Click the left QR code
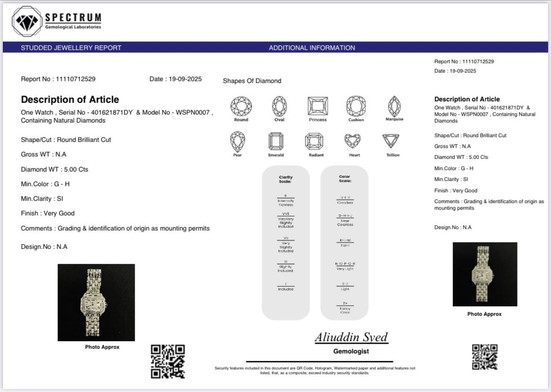Image resolution: width=551 pixels, height=392 pixels. tap(168, 361)
